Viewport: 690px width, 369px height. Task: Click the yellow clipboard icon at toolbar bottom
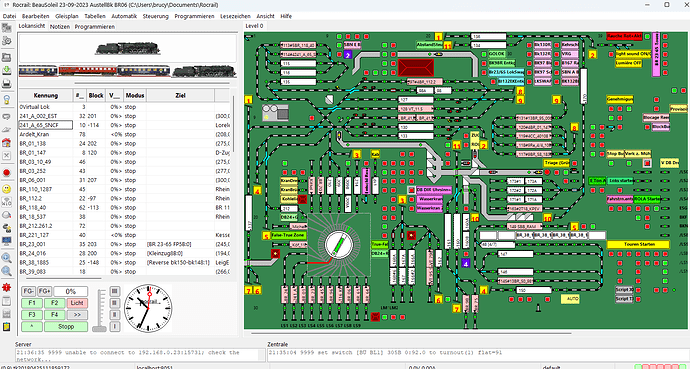7,327
